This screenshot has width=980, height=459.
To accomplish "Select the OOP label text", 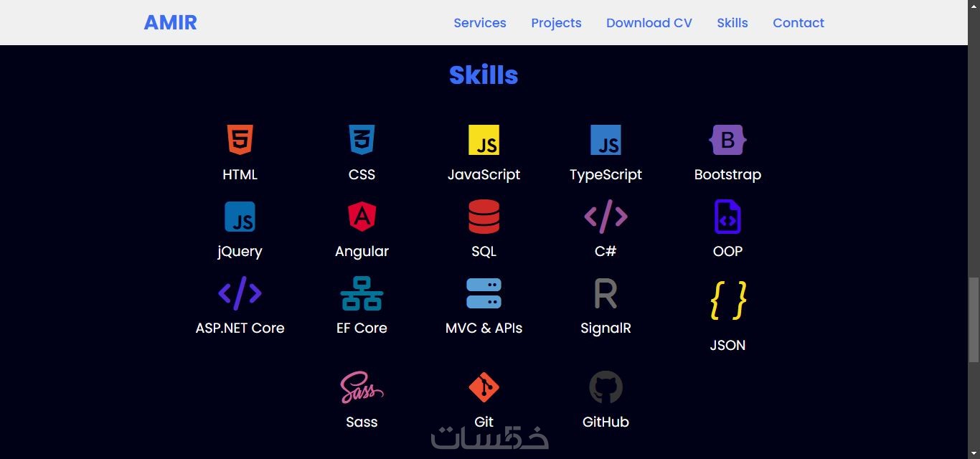I will [x=727, y=252].
